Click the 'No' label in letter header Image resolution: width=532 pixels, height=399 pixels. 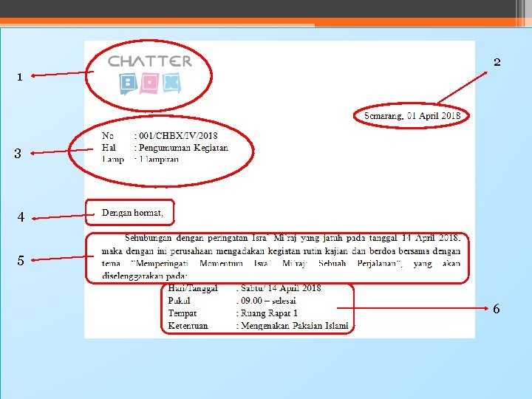(108, 136)
